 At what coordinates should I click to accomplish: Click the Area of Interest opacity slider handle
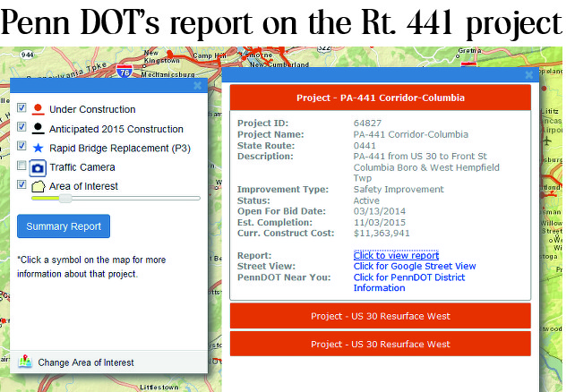tap(64, 199)
